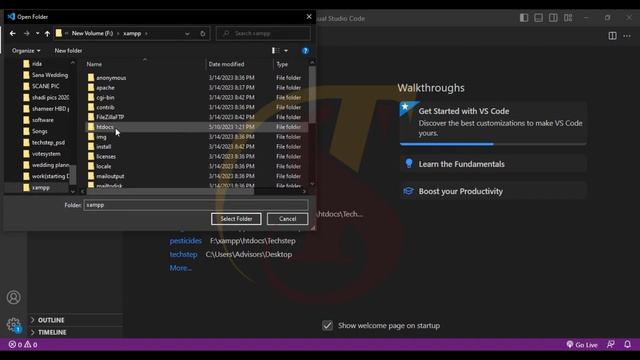Screen dimensions: 640x360
Task: Change the view layout icon
Action: pos(276,51)
